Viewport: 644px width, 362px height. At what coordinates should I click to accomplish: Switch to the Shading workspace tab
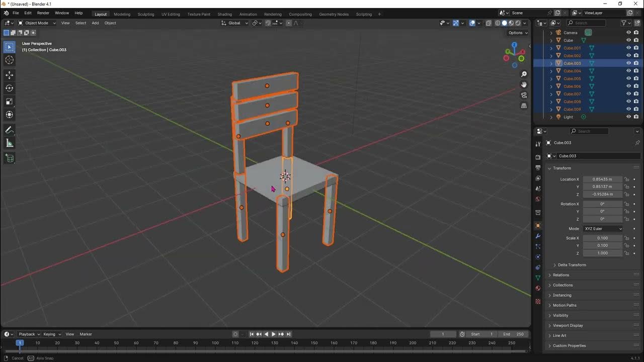tap(225, 14)
